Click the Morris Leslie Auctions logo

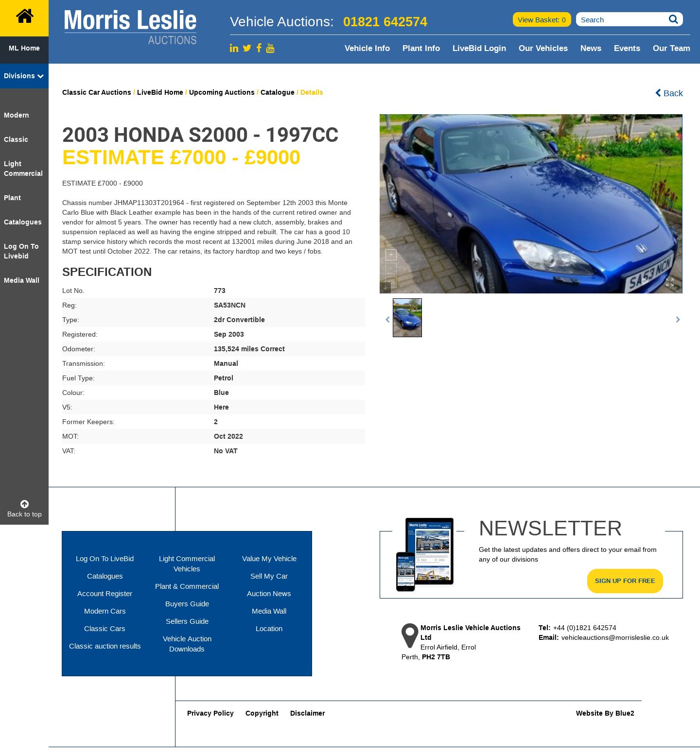point(130,27)
